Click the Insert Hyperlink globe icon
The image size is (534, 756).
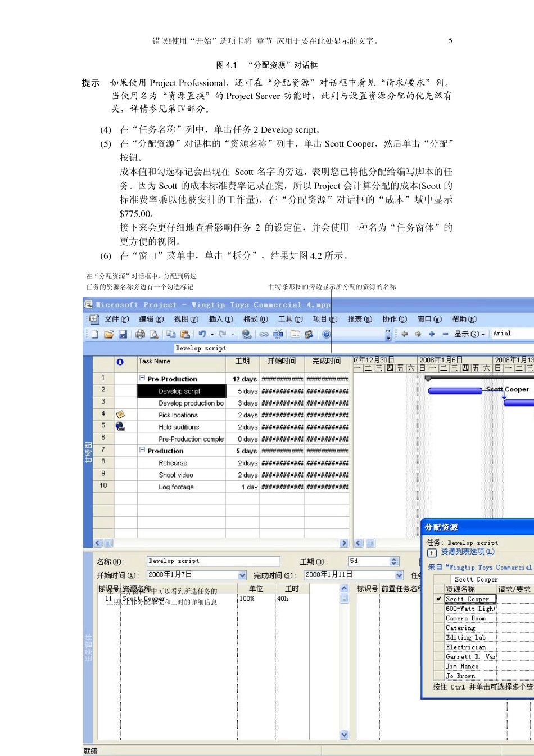246,334
